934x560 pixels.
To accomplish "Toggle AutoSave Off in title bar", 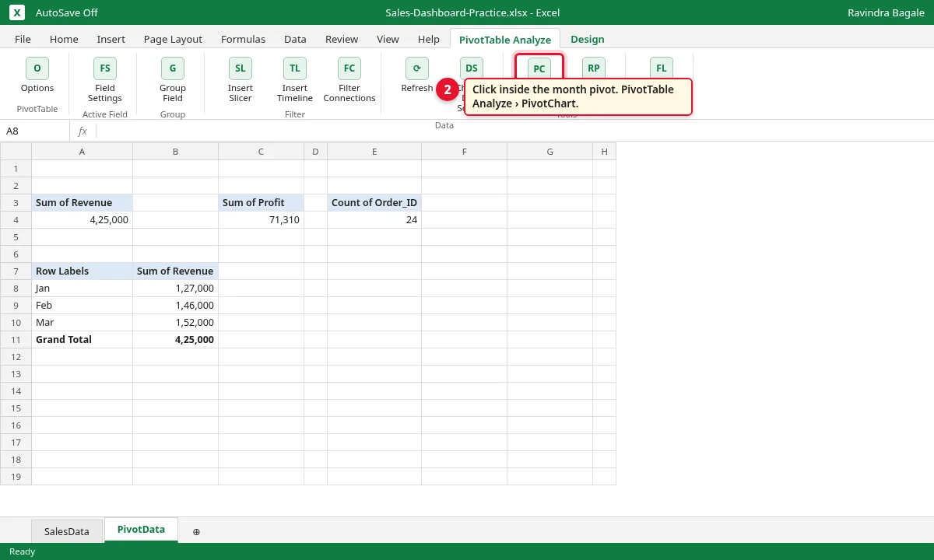I will pyautogui.click(x=67, y=12).
